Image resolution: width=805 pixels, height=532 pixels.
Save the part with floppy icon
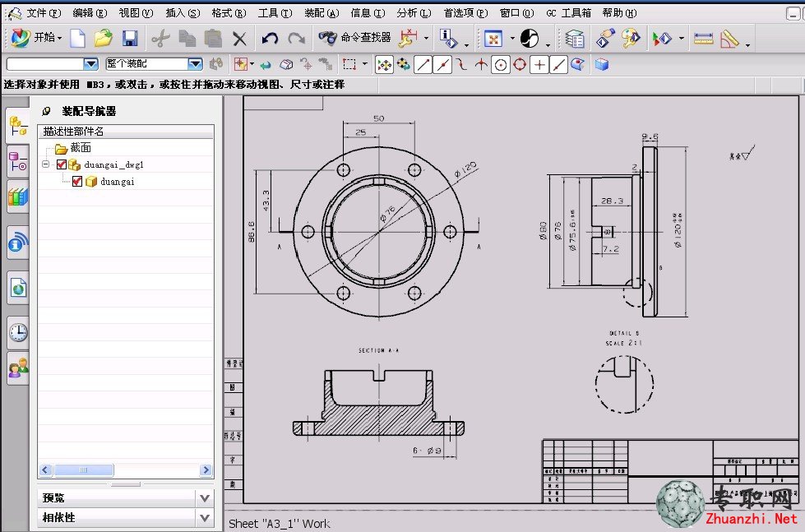click(x=130, y=38)
